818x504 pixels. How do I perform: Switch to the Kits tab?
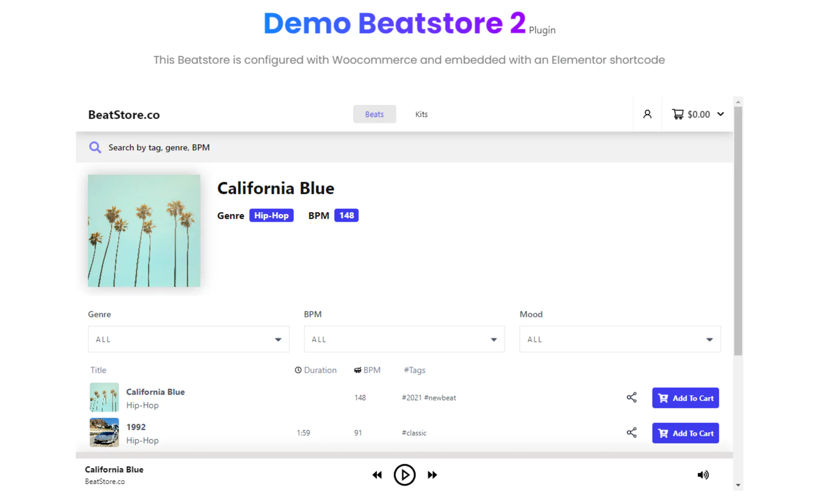pos(421,114)
